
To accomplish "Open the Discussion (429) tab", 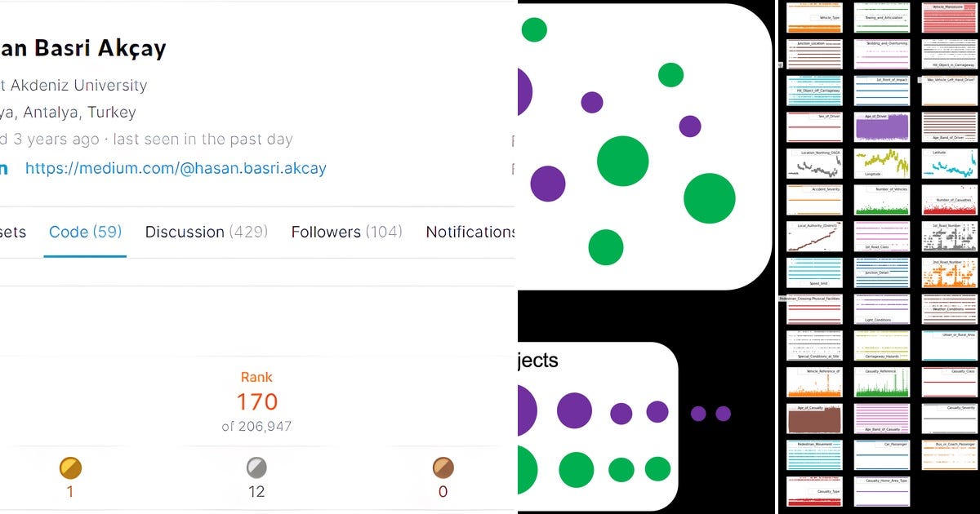I will click(206, 232).
